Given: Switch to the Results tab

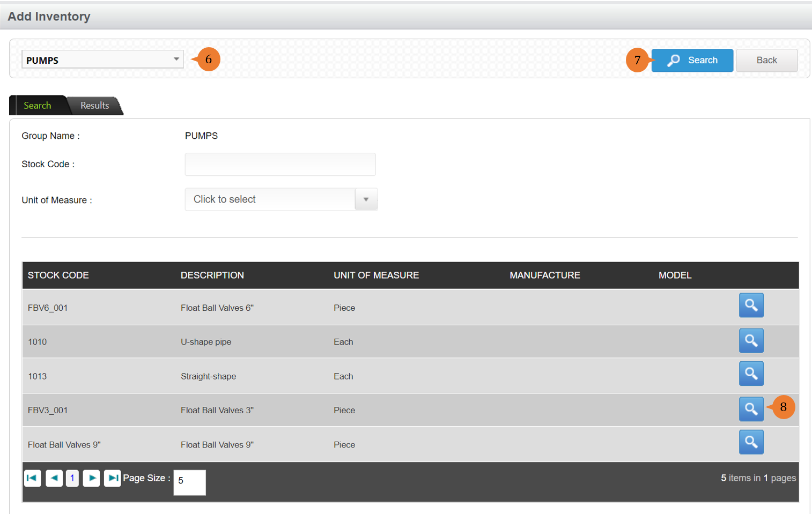Looking at the screenshot, I should pos(94,106).
